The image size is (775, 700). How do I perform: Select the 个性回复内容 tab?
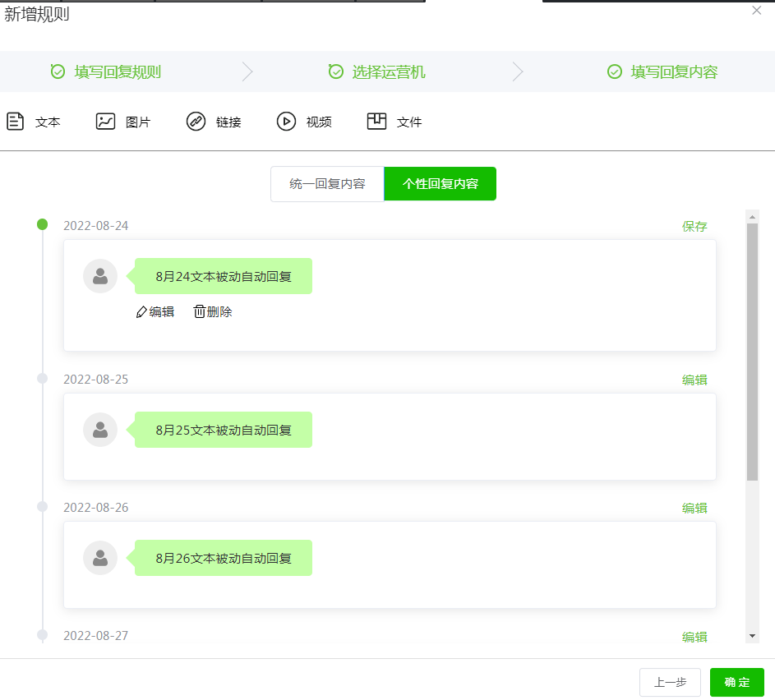pos(440,184)
